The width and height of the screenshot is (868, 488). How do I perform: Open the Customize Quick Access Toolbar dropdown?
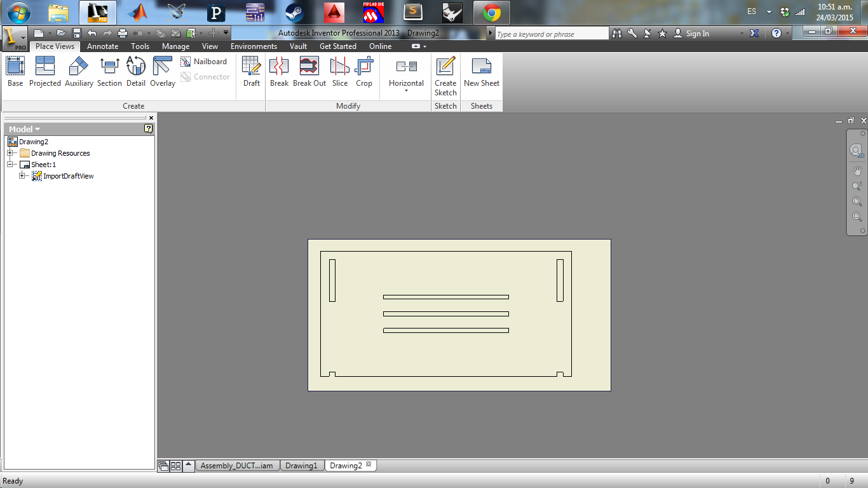click(x=226, y=33)
